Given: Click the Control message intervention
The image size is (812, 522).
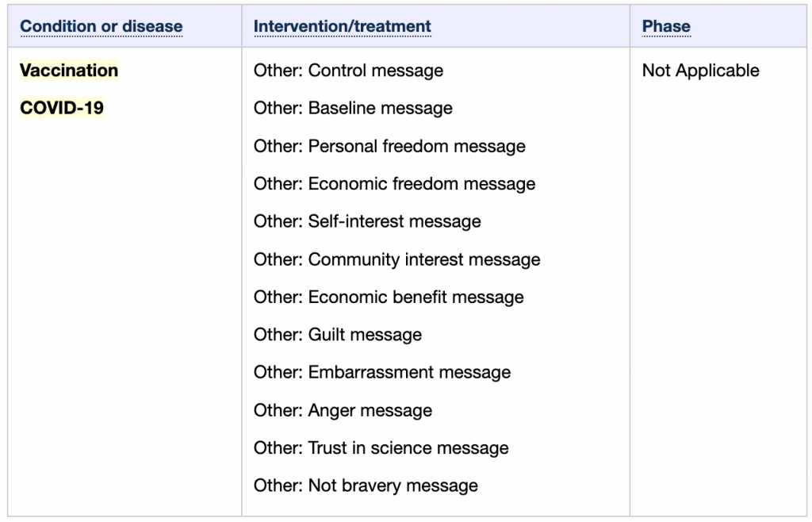Looking at the screenshot, I should [x=349, y=71].
